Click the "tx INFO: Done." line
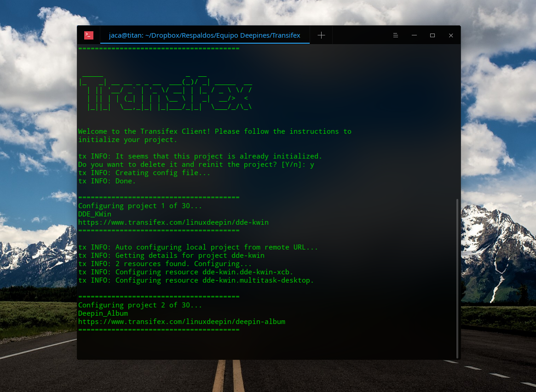The image size is (536, 392). [x=107, y=181]
